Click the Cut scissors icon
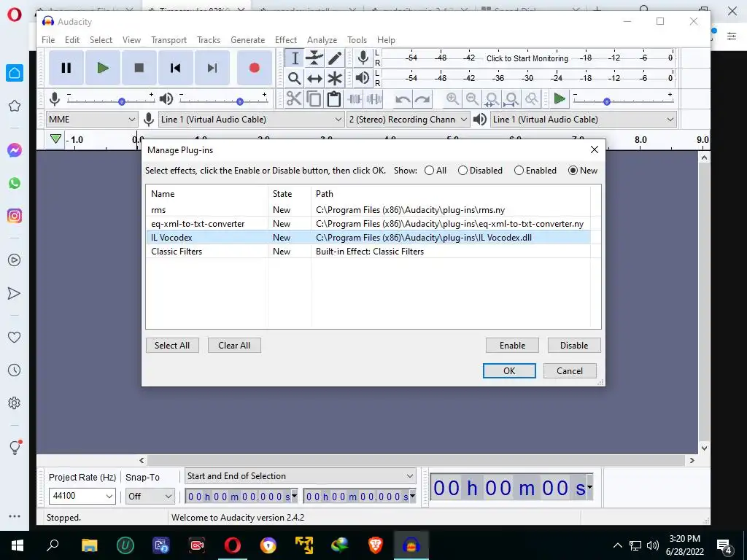Viewport: 747px width, 560px height. pos(294,99)
